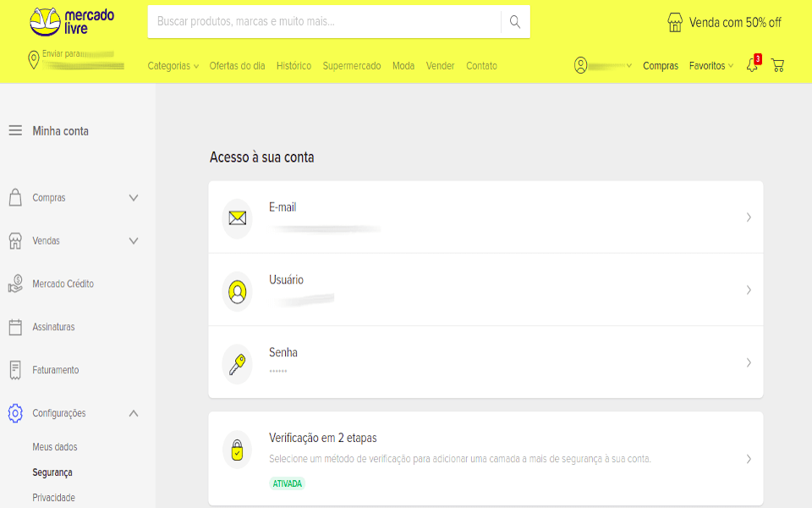The height and width of the screenshot is (508, 812).
Task: Open Mercado Crédito in the sidebar
Action: (63, 284)
